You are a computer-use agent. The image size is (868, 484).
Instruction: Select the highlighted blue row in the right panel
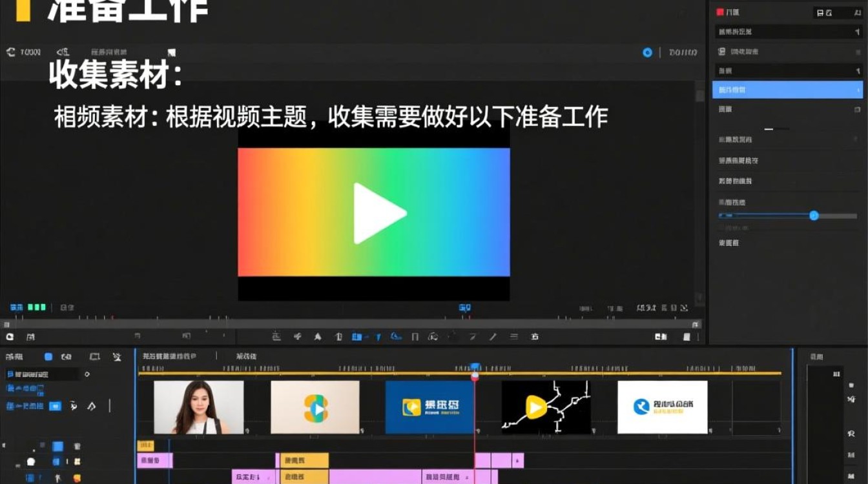tap(787, 90)
